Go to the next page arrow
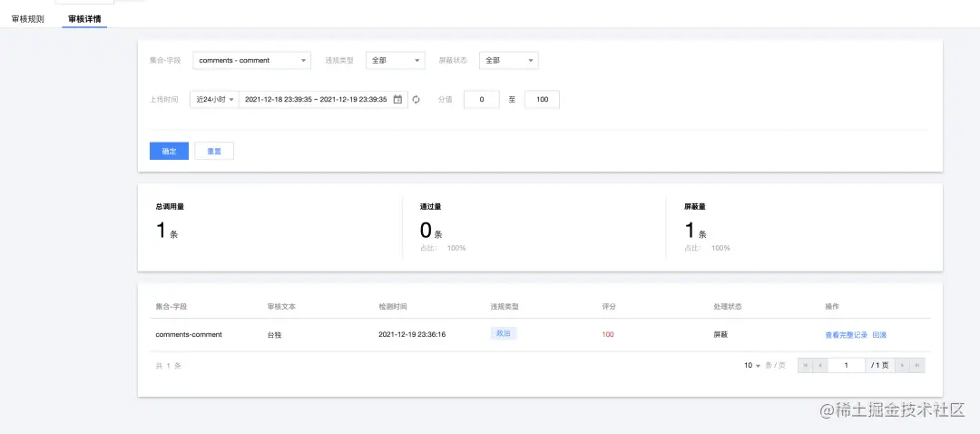980x434 pixels. click(x=902, y=365)
